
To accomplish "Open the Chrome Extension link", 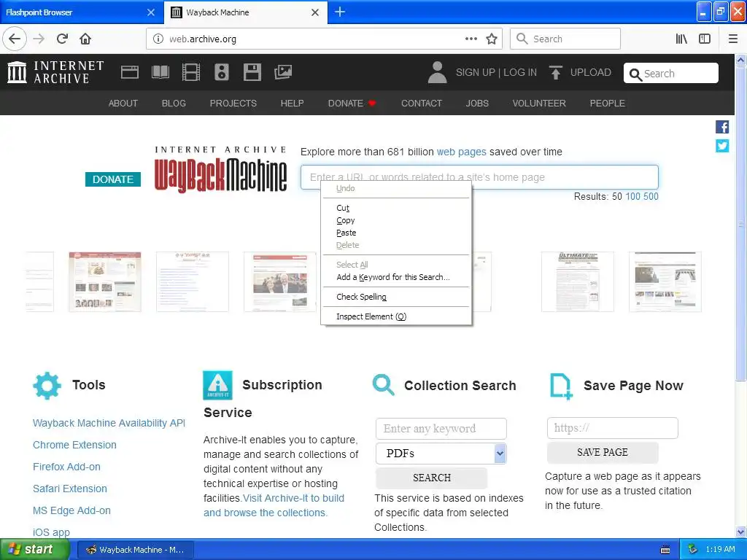I will [74, 446].
